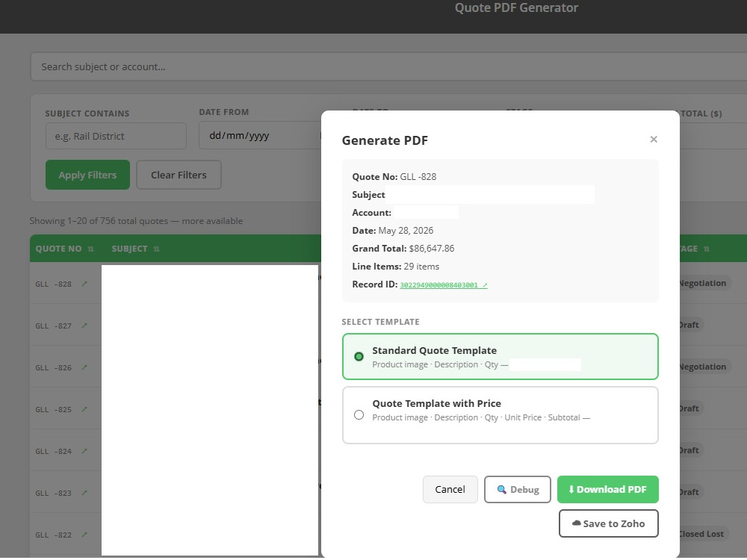The width and height of the screenshot is (747, 560).
Task: Click Save to Zoho button
Action: (x=608, y=523)
